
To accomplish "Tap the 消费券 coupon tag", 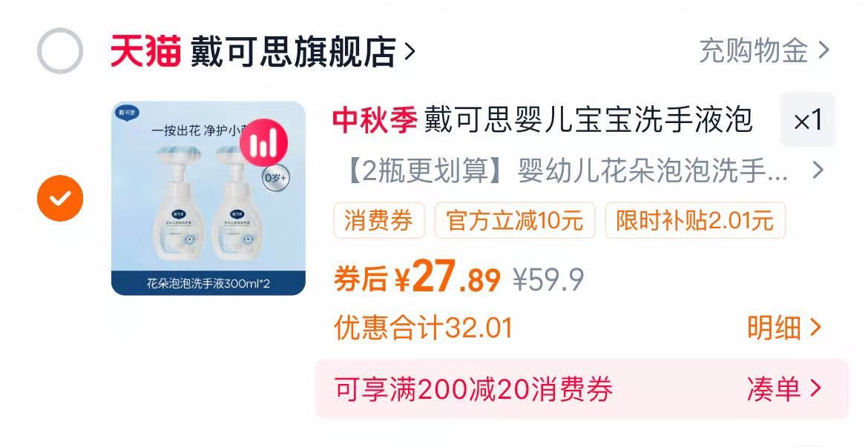I will [x=378, y=220].
